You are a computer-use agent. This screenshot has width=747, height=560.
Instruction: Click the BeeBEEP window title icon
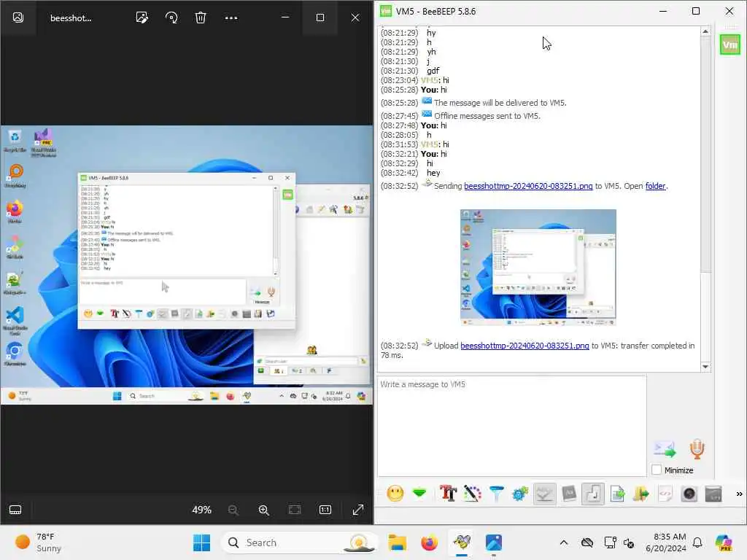click(x=386, y=11)
